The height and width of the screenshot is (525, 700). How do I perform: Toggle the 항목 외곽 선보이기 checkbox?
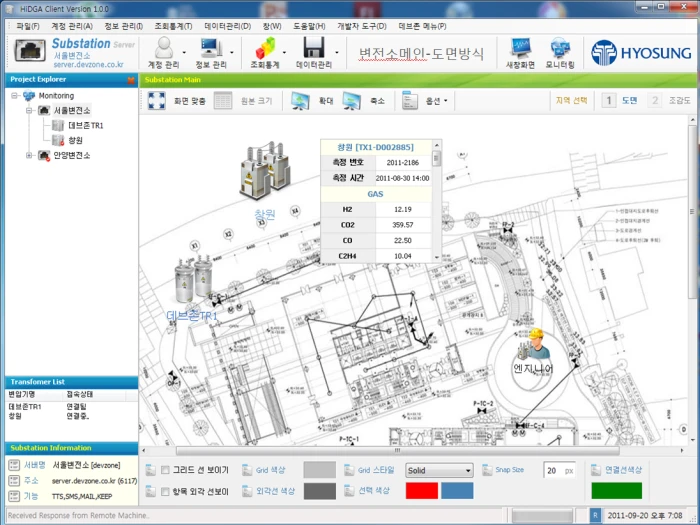click(x=165, y=492)
